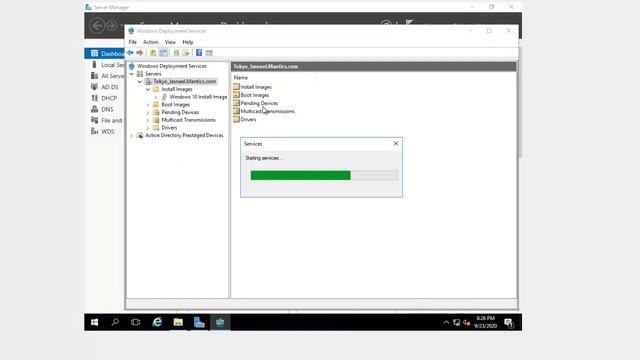This screenshot has height=360, width=640.
Task: Click the Up One Level toolbar icon
Action: [153, 53]
